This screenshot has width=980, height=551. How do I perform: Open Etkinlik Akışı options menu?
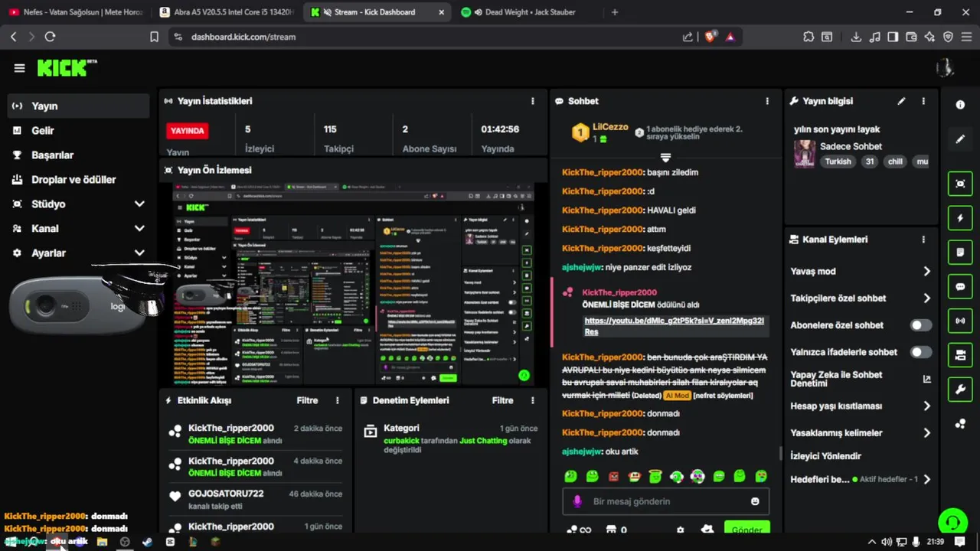coord(338,400)
